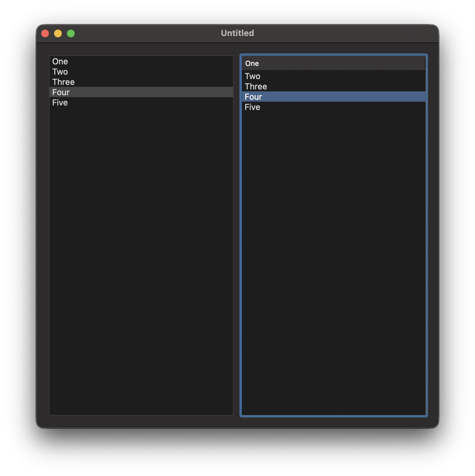Click the divider at right edge of "One" header
This screenshot has width=475, height=476.
(x=425, y=64)
